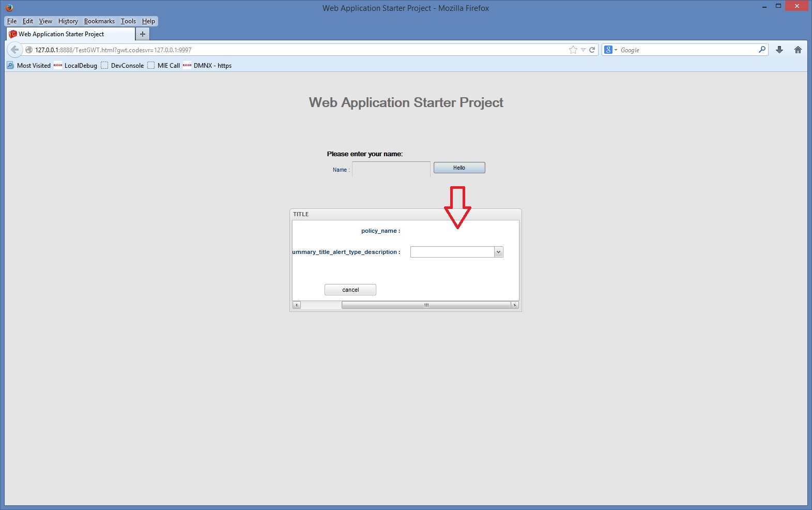
Task: Click the horizontal scrollbar thumb in the dialog
Action: tap(426, 305)
